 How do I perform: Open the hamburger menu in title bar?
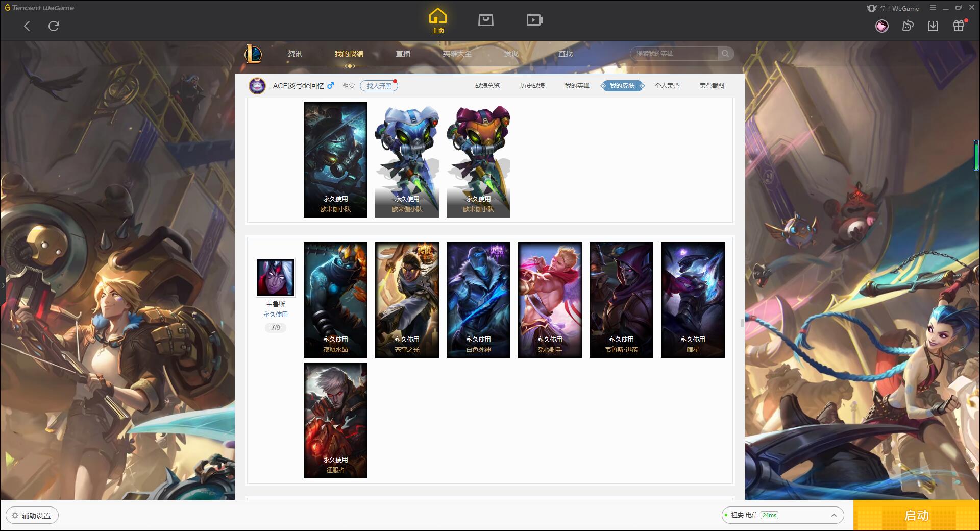click(933, 8)
